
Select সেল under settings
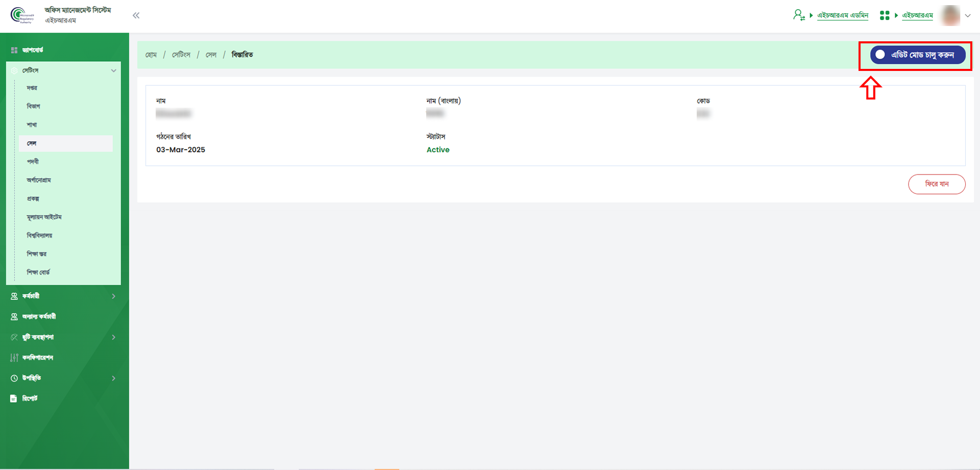66,143
